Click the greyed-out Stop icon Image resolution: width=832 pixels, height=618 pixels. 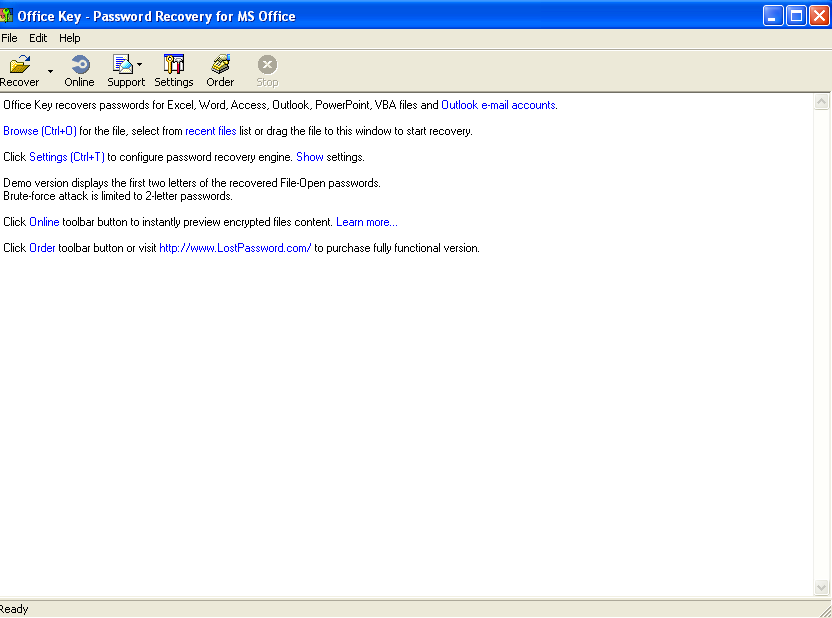267,65
